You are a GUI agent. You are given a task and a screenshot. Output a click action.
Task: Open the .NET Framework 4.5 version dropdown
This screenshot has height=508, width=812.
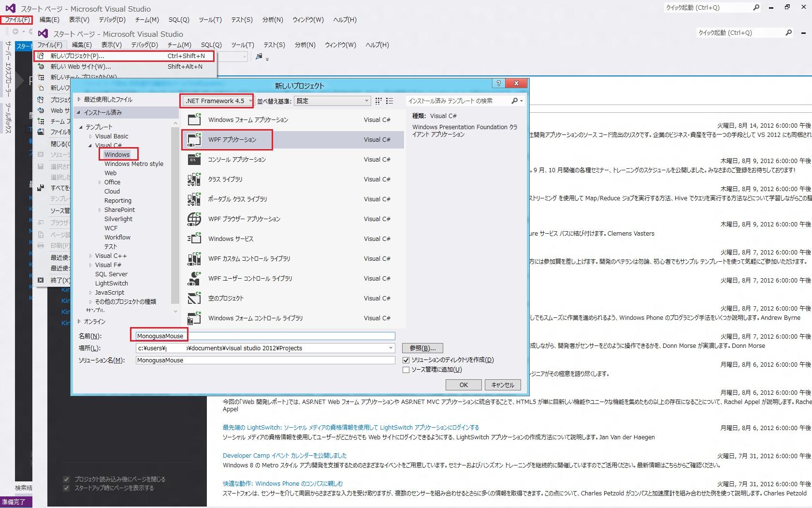[217, 101]
